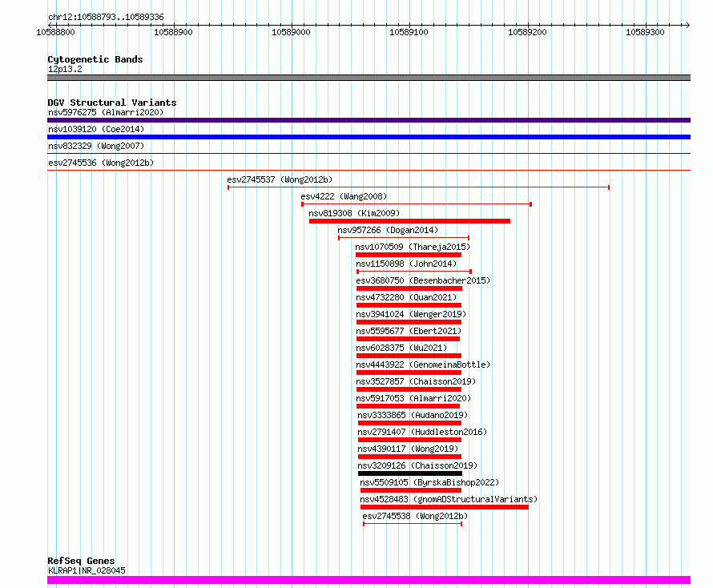The width and height of the screenshot is (713, 588).
Task: Click the RefSeq Genes track title
Action: tap(82, 561)
